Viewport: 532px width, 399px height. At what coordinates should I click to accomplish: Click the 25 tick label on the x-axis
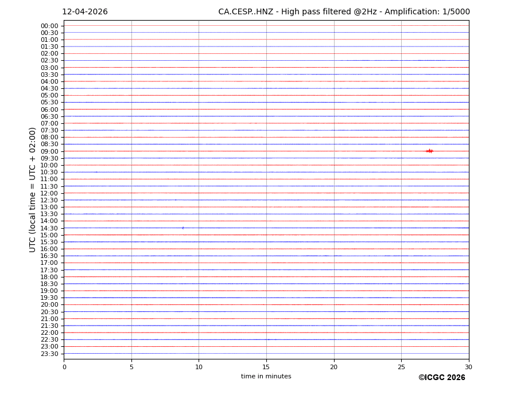point(401,367)
